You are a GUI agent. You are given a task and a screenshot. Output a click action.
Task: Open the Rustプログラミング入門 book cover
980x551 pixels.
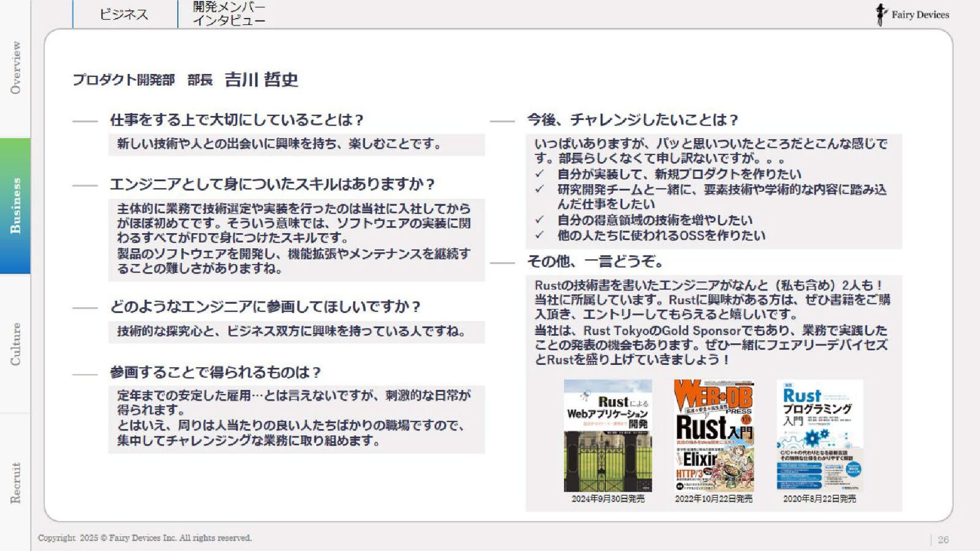click(820, 436)
